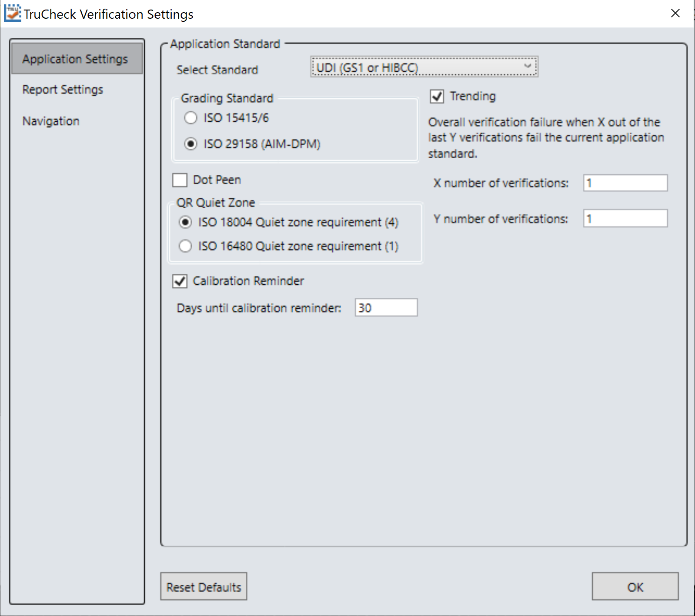695x616 pixels.
Task: Select ISO 15415/6 grading standard
Action: point(190,118)
